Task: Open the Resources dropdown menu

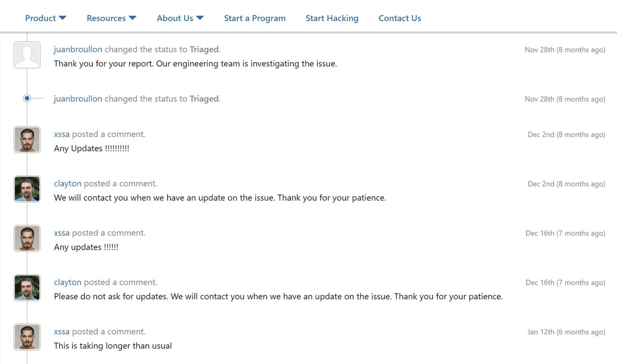Action: point(111,18)
